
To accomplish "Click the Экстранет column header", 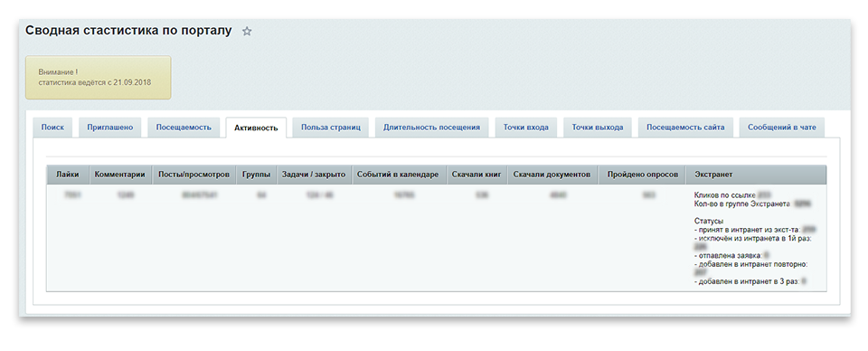I will (x=756, y=175).
